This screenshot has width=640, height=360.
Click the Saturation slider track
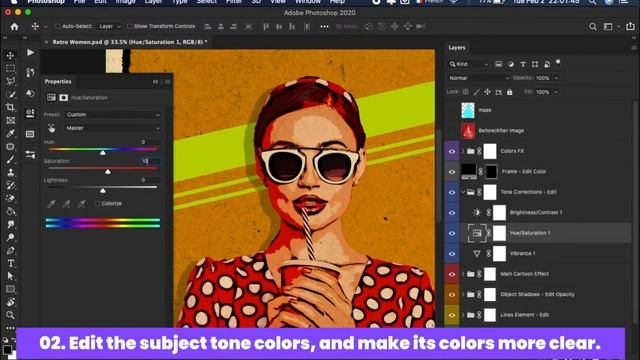click(103, 168)
